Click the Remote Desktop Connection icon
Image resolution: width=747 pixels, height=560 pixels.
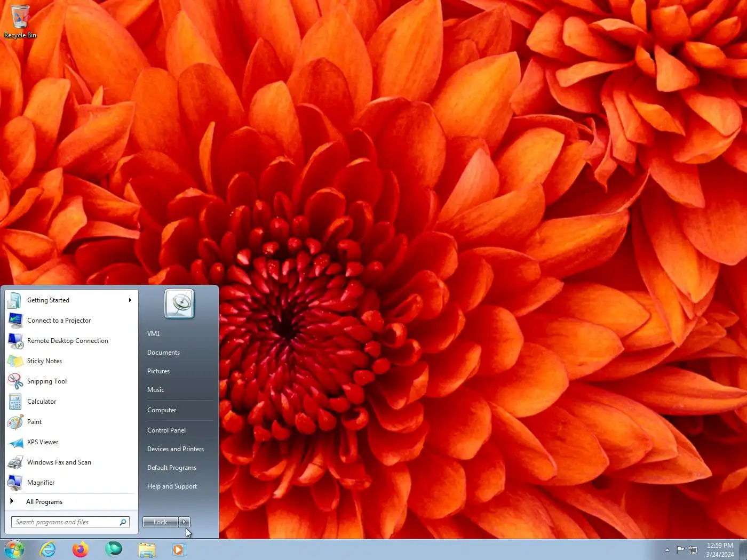[x=15, y=341]
